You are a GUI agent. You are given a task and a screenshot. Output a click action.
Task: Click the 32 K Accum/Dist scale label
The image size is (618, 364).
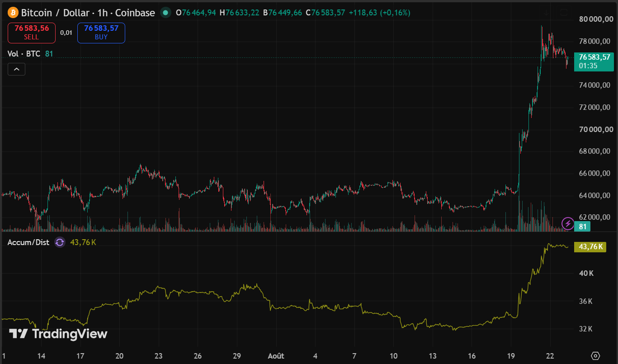pos(586,329)
